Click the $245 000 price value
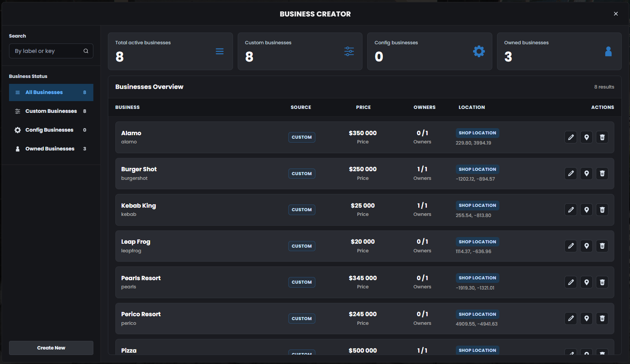Screen dimensions: 630x364 [363, 314]
